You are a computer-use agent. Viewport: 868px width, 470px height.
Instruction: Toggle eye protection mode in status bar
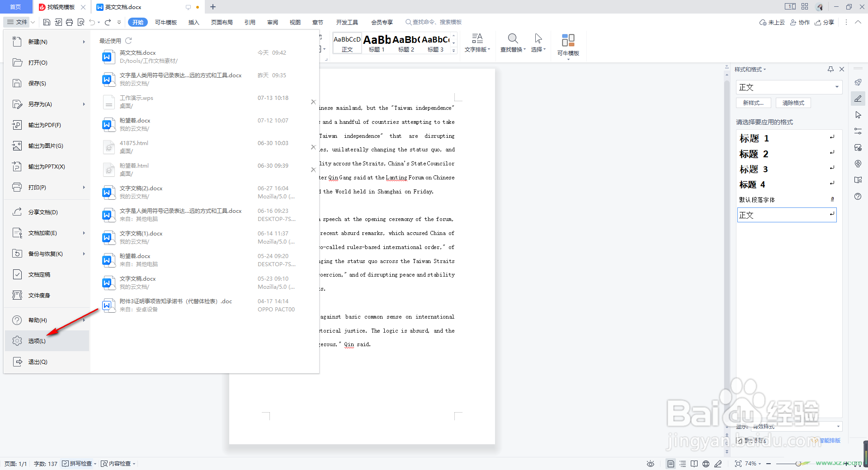[x=651, y=464]
